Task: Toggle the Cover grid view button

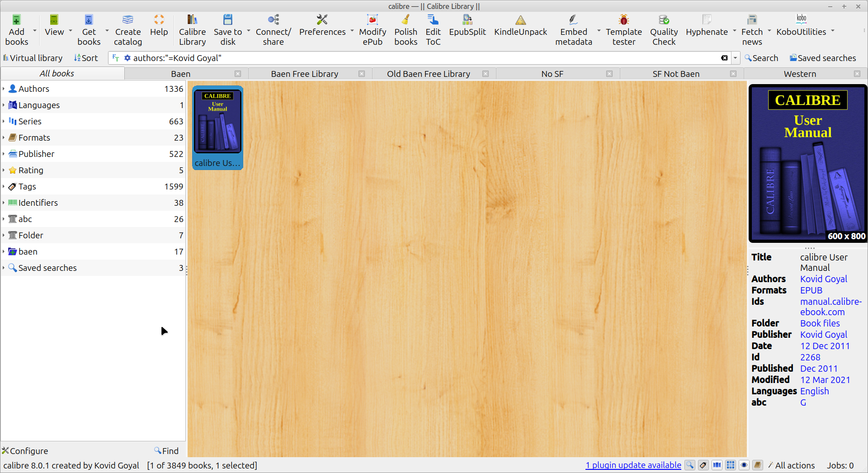Action: [730, 465]
